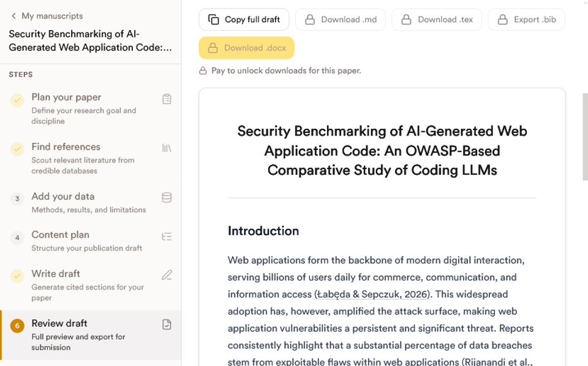
Task: Click 'Generate cited sections for your paper' text
Action: (x=88, y=292)
